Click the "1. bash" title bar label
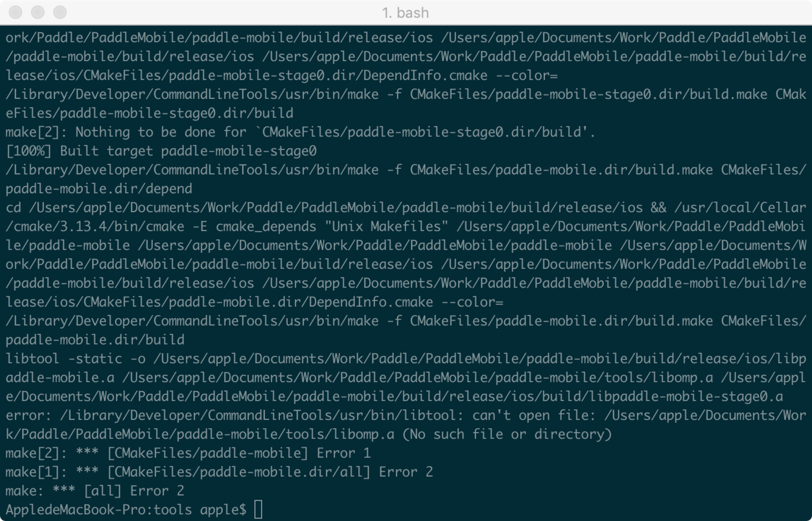The image size is (812, 521). pos(406,13)
